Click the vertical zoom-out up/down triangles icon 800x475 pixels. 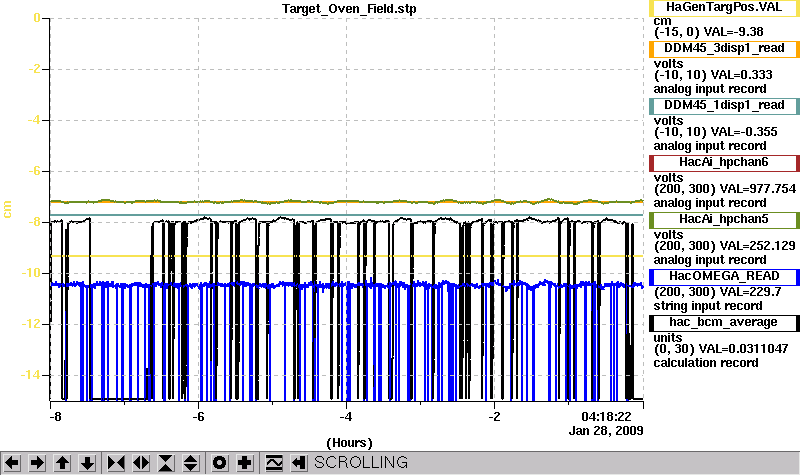tap(191, 463)
